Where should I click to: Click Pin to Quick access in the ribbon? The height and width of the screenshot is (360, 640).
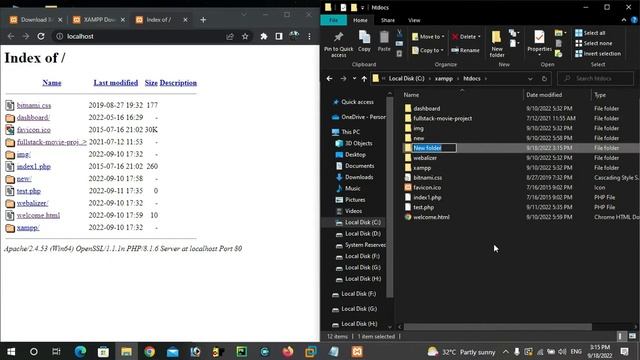click(x=338, y=44)
